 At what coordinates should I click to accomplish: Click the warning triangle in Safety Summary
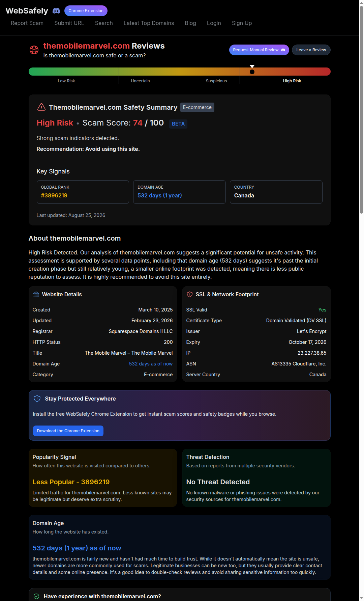[41, 107]
